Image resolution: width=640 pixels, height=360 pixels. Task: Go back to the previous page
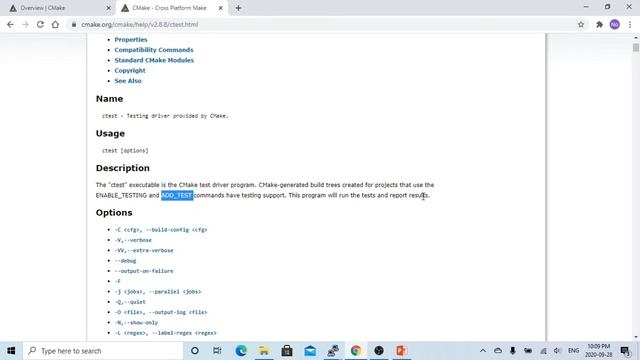[10, 24]
